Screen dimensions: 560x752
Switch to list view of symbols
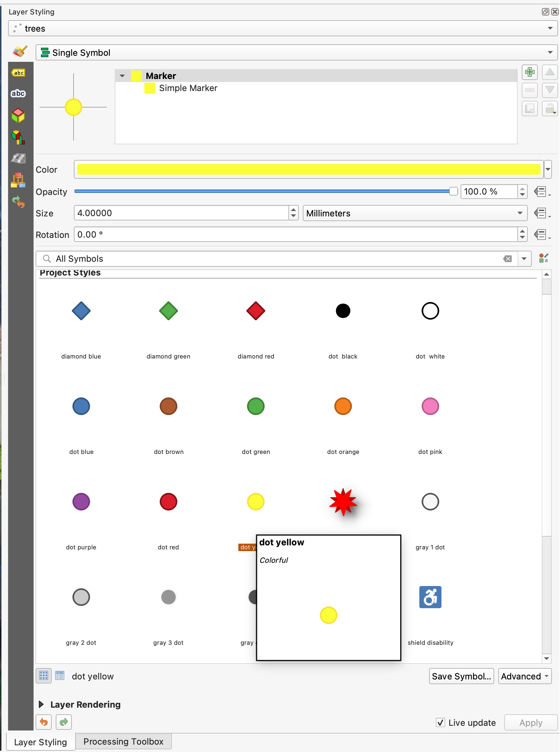tap(60, 676)
